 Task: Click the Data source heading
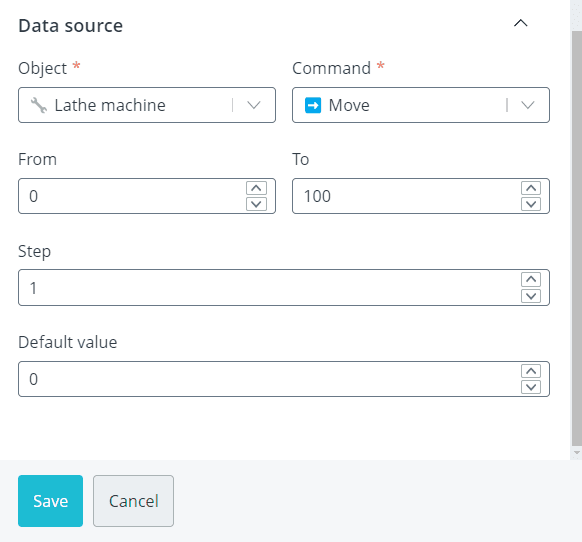point(71,26)
